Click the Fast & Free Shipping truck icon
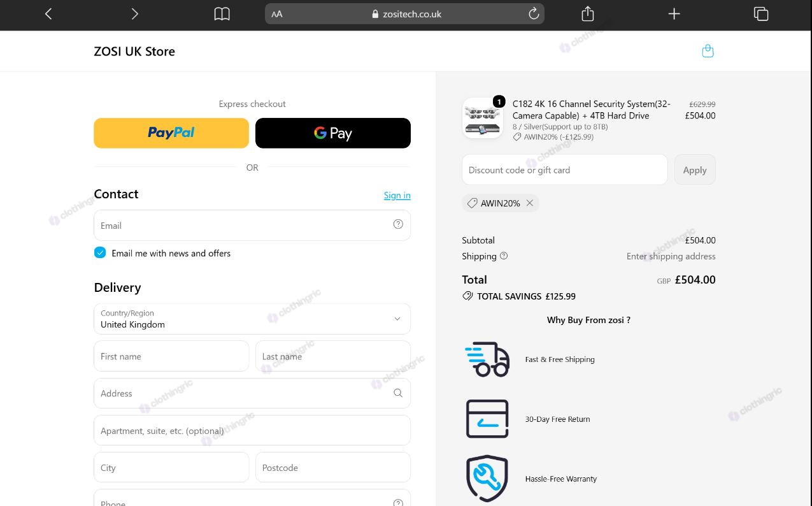The height and width of the screenshot is (506, 812). (x=487, y=359)
